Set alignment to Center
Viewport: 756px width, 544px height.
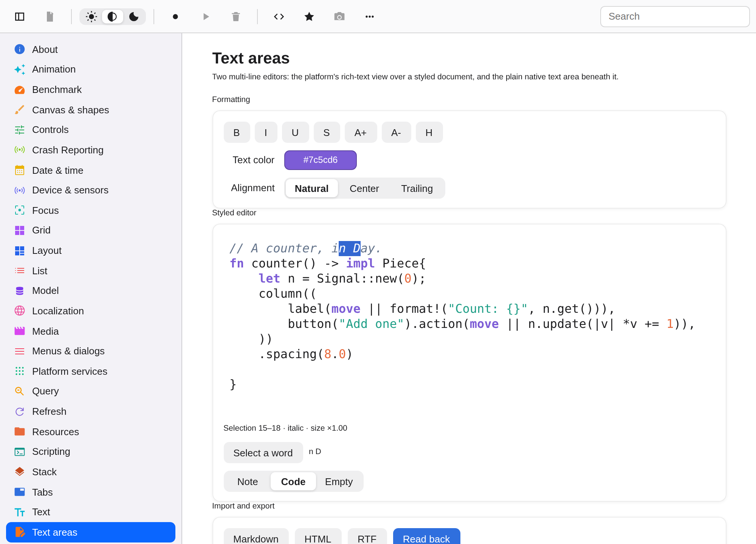coord(364,188)
